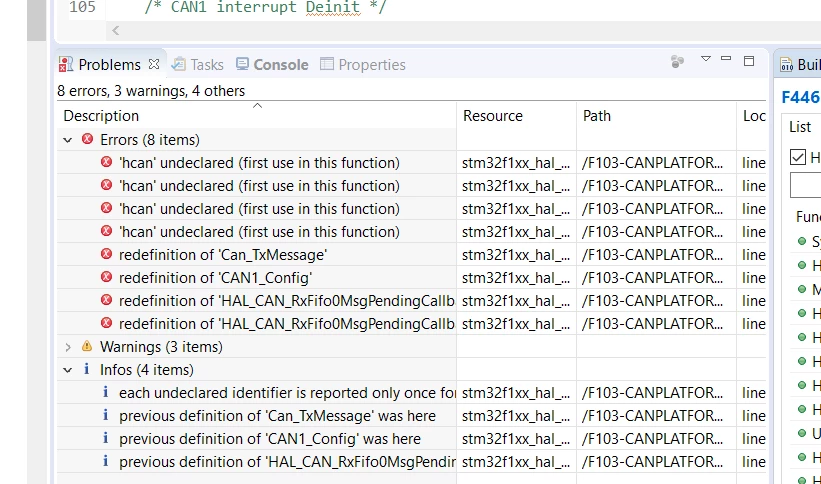Collapse the Errors (8 items) group
The width and height of the screenshot is (821, 484).
click(x=68, y=140)
